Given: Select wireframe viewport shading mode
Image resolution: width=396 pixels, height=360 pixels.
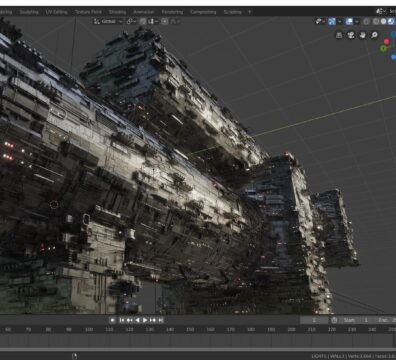Looking at the screenshot, I should coord(376,21).
